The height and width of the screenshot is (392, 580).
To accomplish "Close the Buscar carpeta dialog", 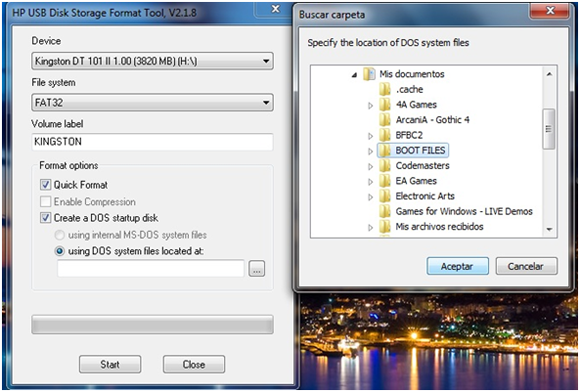I will (550, 10).
